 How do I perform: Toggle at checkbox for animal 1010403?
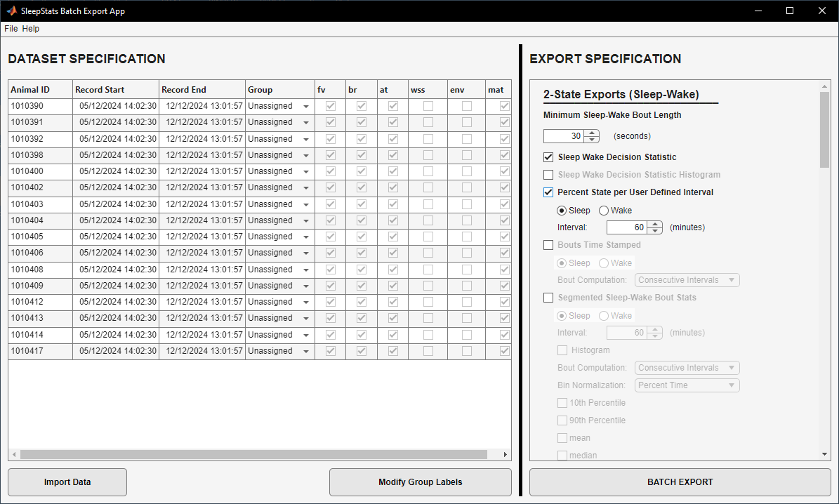point(393,204)
